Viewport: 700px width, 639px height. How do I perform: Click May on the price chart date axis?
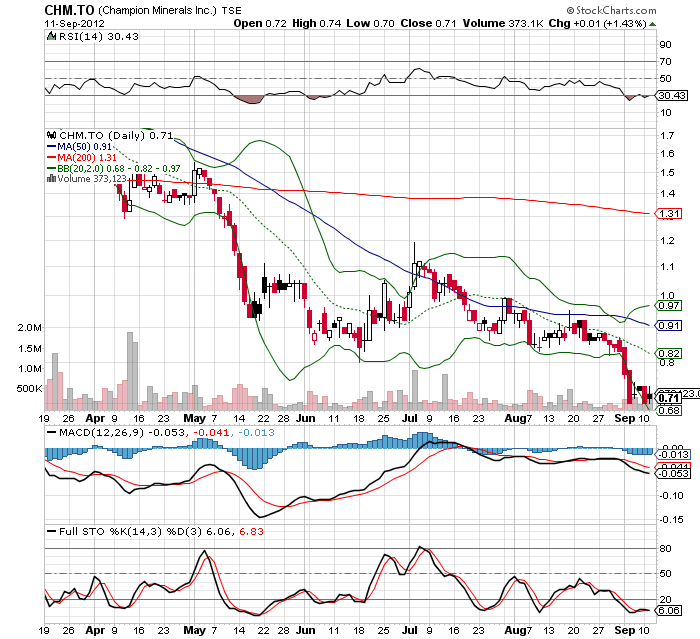(194, 418)
